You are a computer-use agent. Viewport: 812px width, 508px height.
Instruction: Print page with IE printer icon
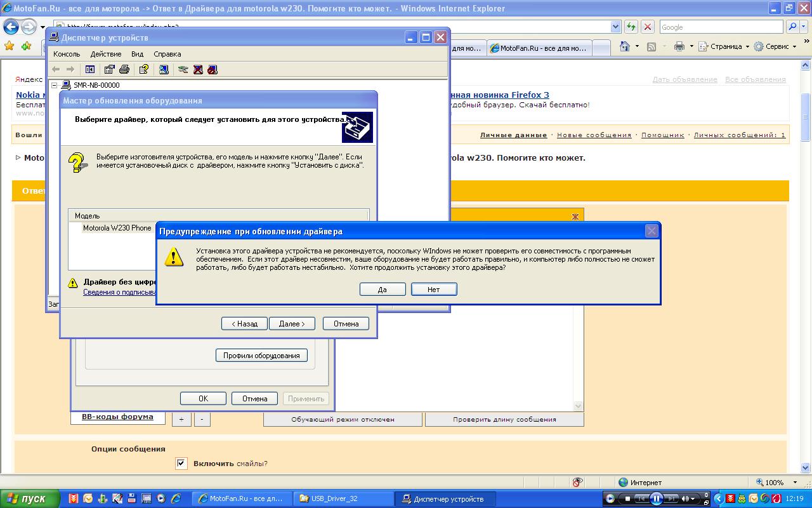click(679, 46)
